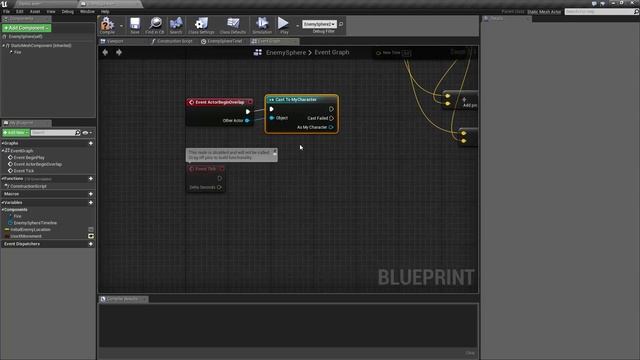The image size is (640, 360).
Task: Open the View menu
Action: (51, 11)
